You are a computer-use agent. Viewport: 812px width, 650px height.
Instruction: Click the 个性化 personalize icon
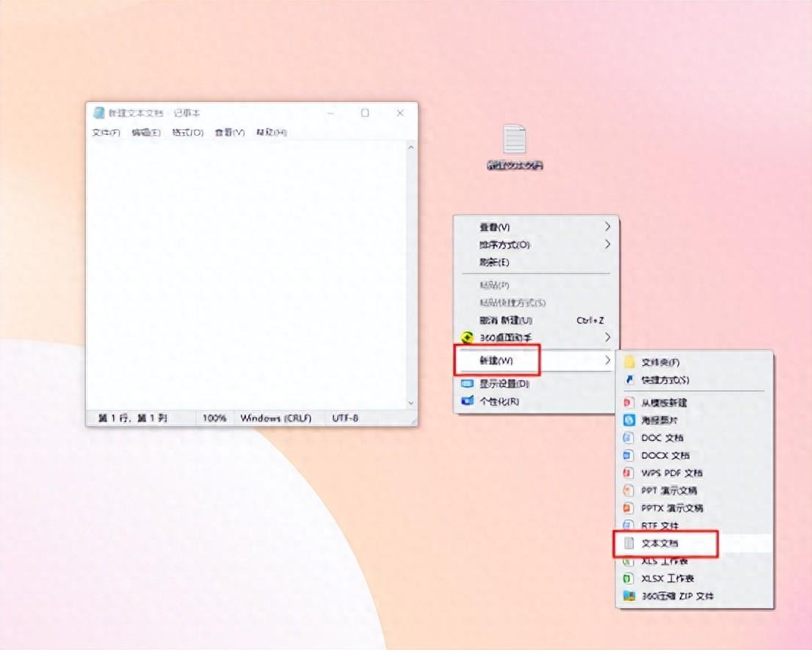pos(467,401)
